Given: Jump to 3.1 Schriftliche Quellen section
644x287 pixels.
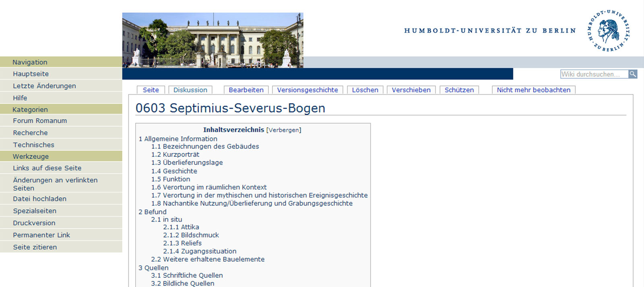Looking at the screenshot, I should click(x=187, y=275).
